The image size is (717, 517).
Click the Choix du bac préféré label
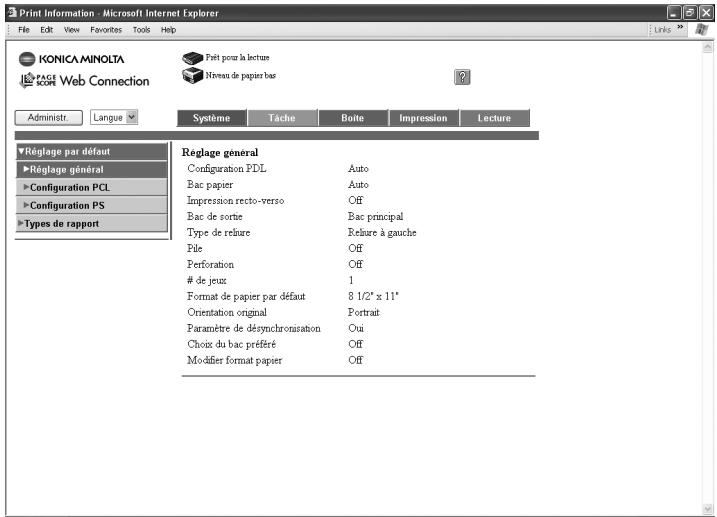coord(231,344)
